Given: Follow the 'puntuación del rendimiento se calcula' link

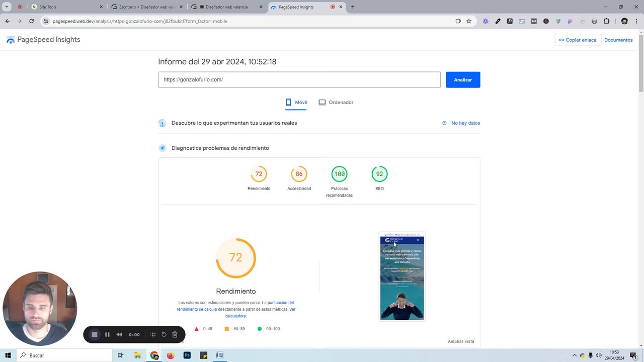Looking at the screenshot, I should (235, 306).
